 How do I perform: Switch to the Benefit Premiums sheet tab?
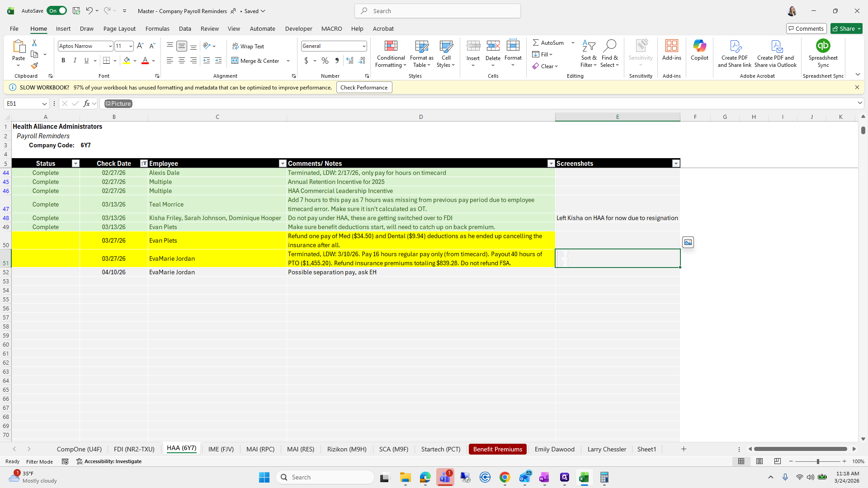click(x=497, y=449)
